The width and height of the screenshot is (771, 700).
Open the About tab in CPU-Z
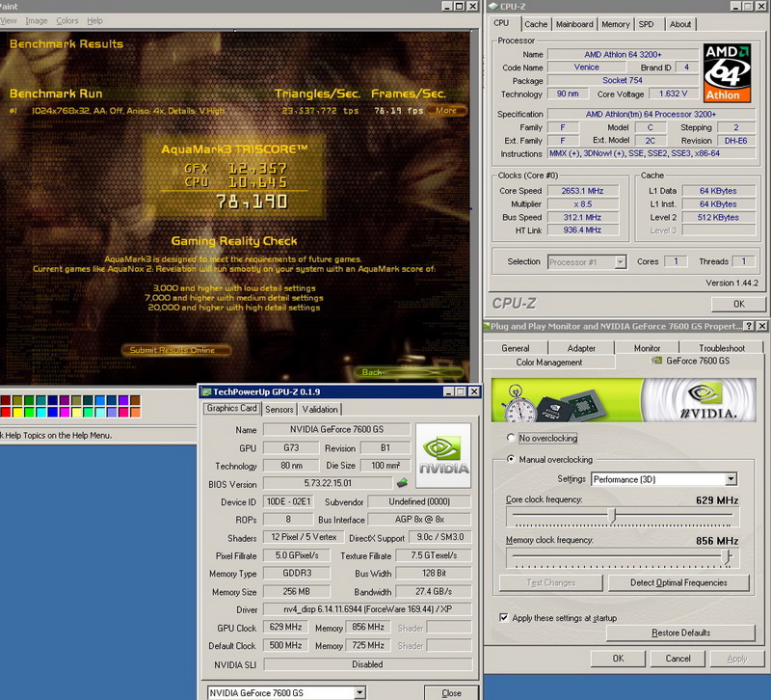tap(680, 24)
